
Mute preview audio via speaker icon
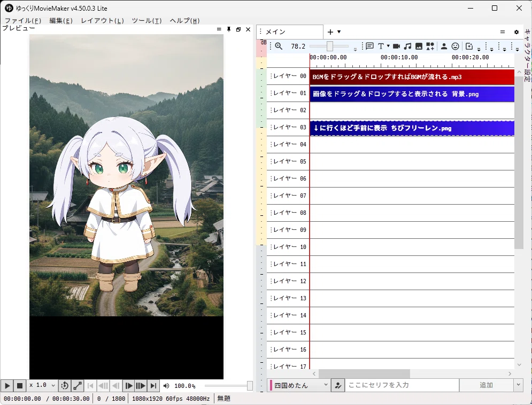coord(166,386)
